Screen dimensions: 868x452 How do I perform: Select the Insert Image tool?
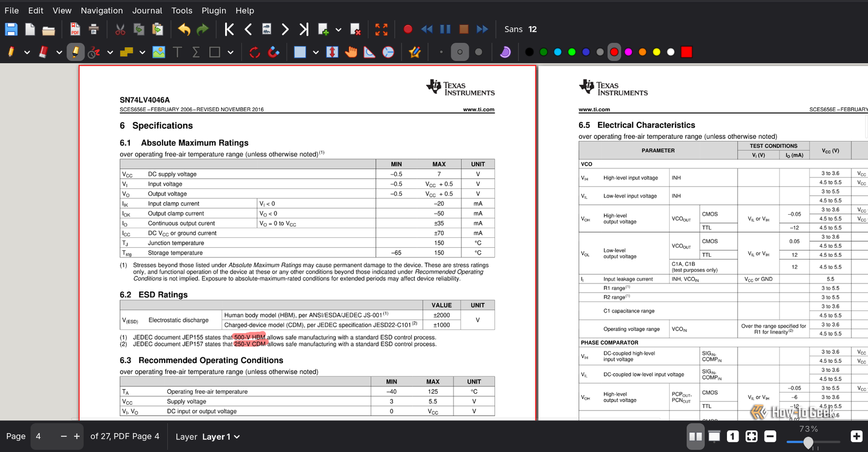click(x=158, y=52)
